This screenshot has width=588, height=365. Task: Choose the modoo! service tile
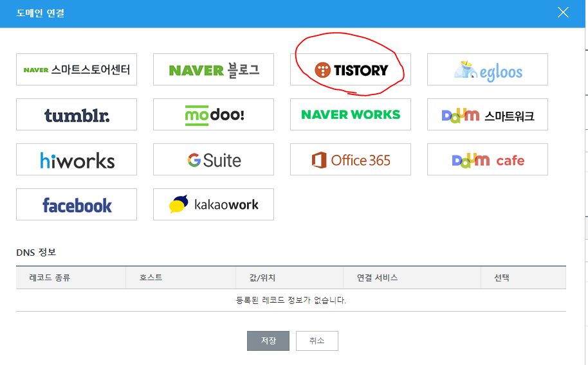click(214, 114)
